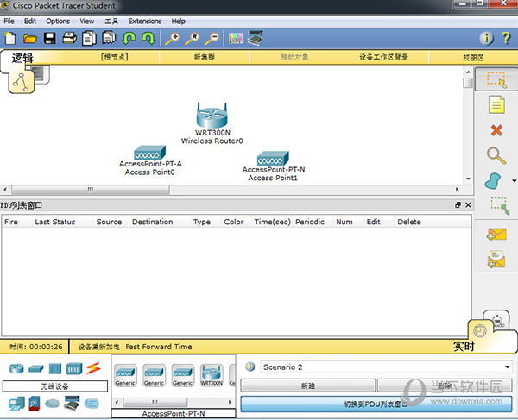Image resolution: width=518 pixels, height=420 pixels.
Task: Select the Resize Shape tool
Action: click(x=500, y=206)
